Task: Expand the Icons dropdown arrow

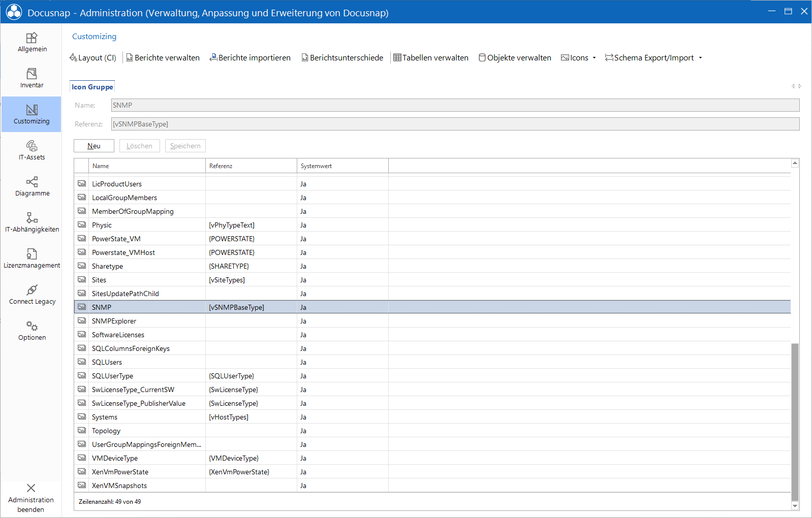Action: (x=594, y=58)
